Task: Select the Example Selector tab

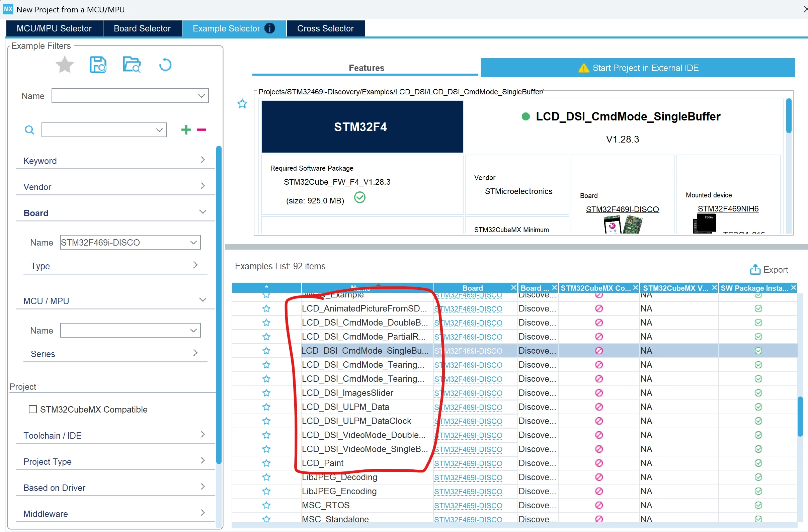Action: (x=234, y=28)
